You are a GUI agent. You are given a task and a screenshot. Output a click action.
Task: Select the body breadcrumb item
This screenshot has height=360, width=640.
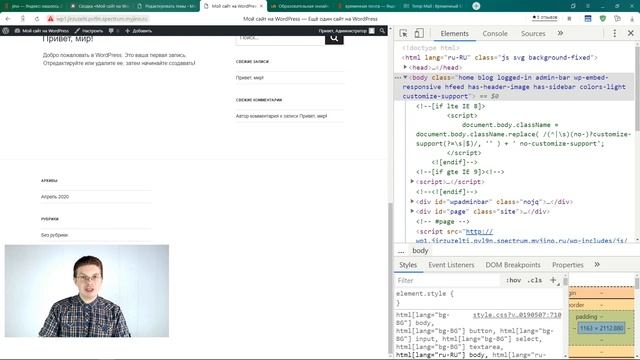click(420, 251)
